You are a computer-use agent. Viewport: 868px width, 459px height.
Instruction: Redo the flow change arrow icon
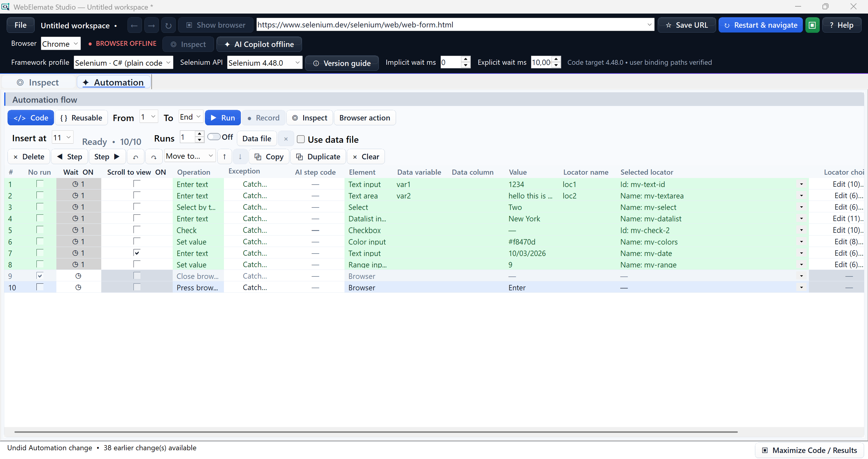pos(154,157)
